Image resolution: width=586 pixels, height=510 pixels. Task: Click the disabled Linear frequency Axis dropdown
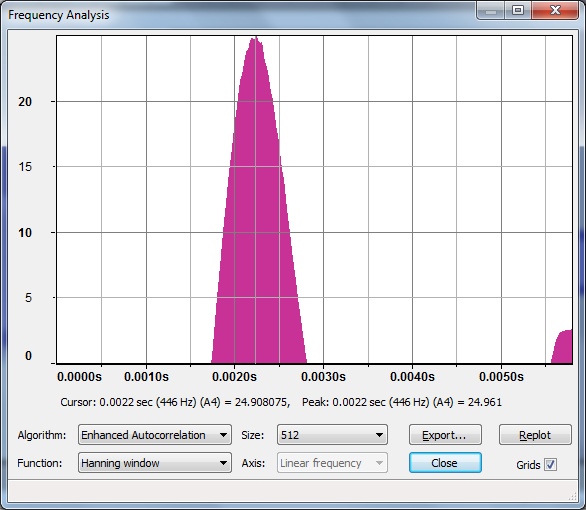(x=332, y=463)
